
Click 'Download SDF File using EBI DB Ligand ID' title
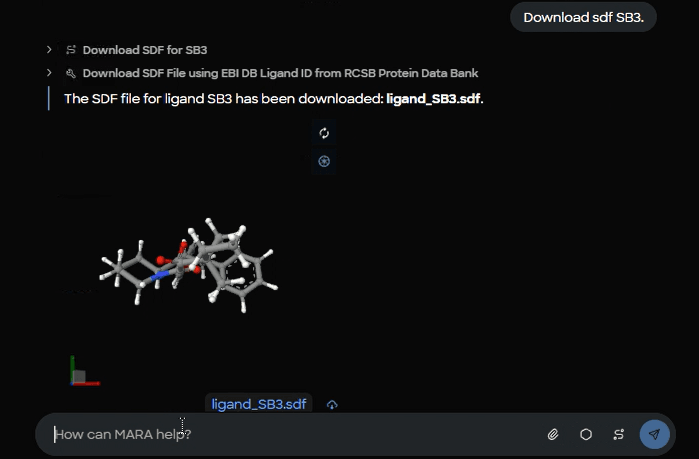pos(280,73)
